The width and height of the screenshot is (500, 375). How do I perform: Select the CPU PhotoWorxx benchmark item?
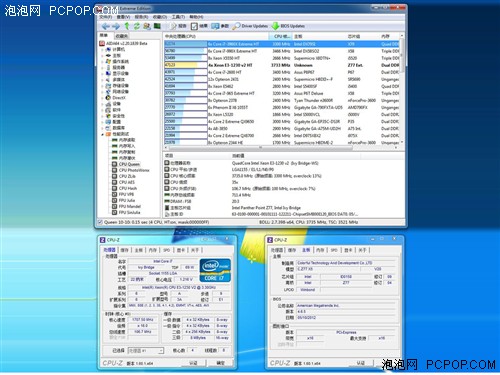click(131, 170)
